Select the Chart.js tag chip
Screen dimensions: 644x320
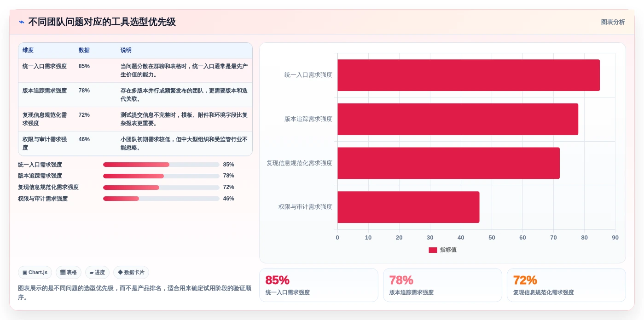coord(35,272)
